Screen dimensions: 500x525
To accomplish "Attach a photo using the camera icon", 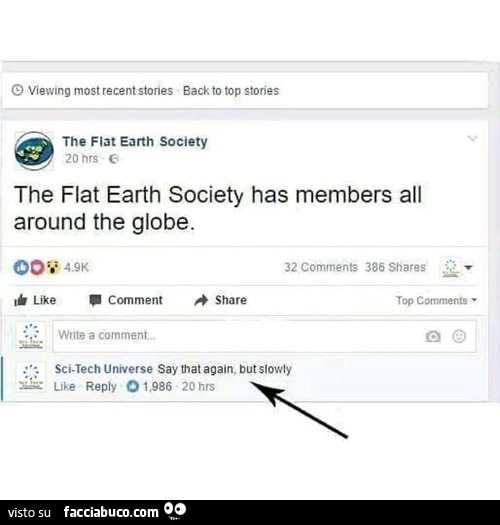I will (433, 336).
